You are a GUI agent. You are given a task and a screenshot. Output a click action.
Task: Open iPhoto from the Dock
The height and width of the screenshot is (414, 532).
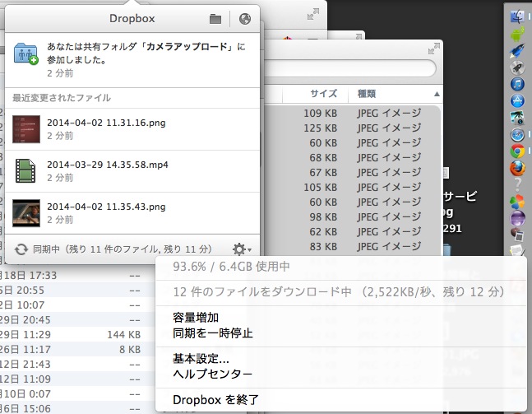(517, 118)
